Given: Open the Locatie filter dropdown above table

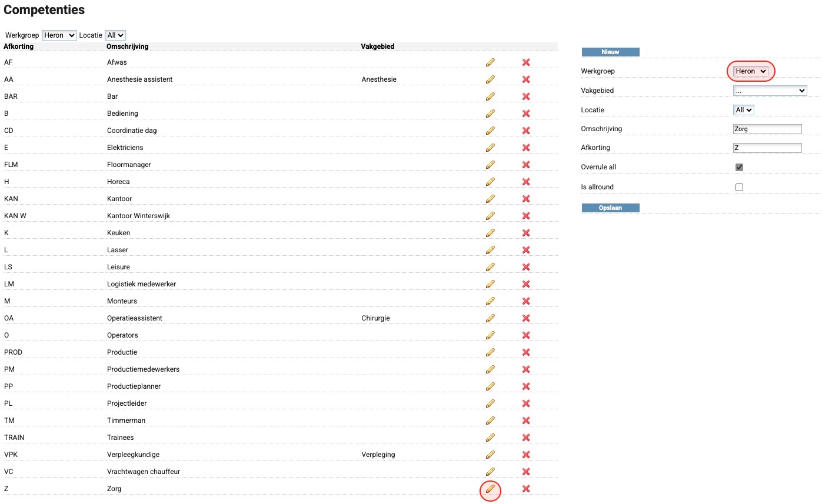Looking at the screenshot, I should [115, 35].
